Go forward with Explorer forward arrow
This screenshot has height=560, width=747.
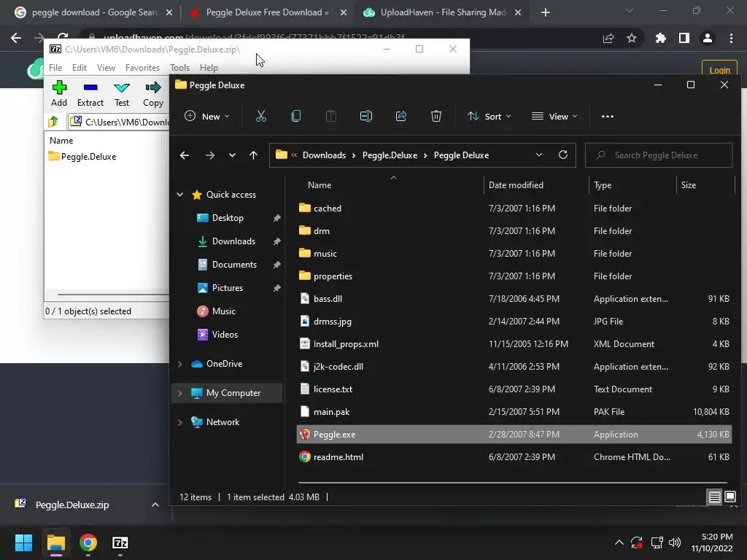(209, 155)
